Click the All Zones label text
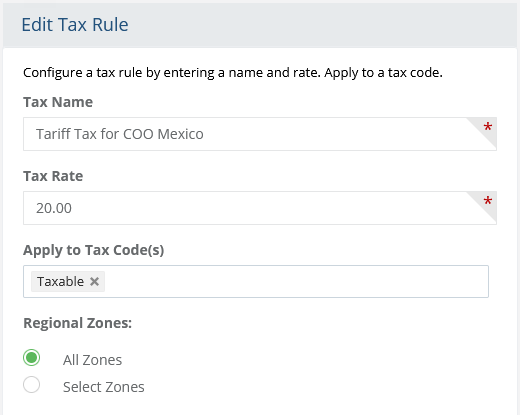This screenshot has height=415, width=520. click(92, 360)
